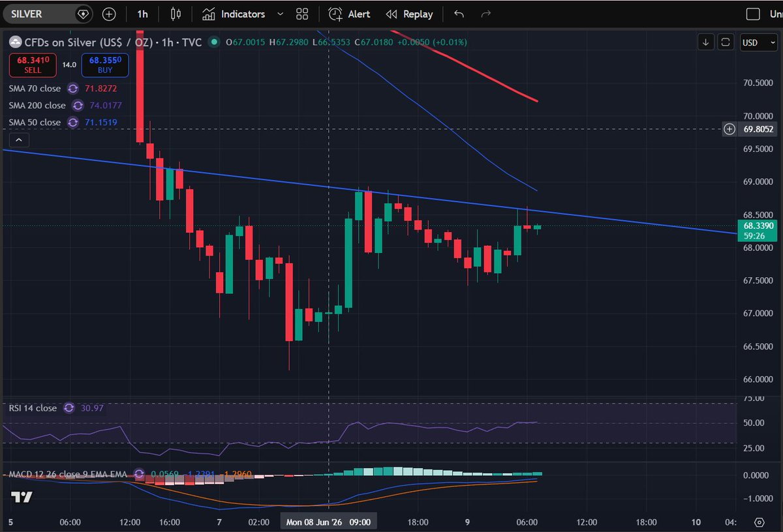783x532 pixels.
Task: Change the 1h chart interval
Action: (142, 14)
